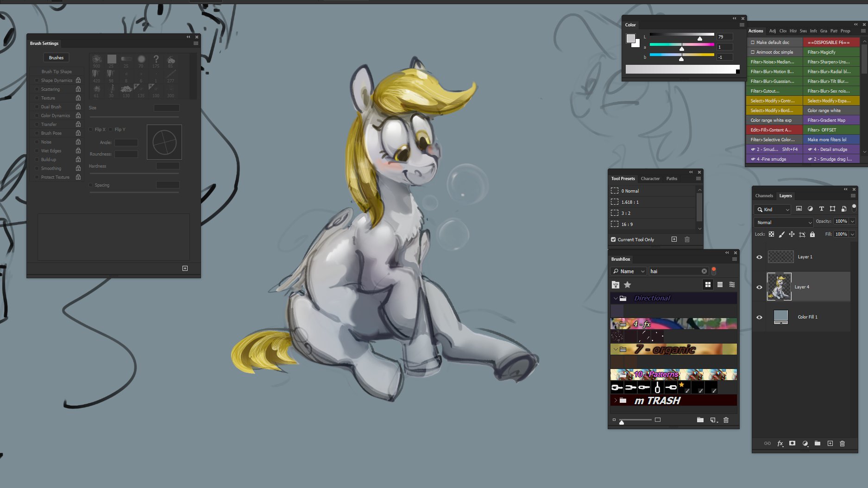Clear the BrushBox search field
The width and height of the screenshot is (868, 488).
tap(704, 271)
